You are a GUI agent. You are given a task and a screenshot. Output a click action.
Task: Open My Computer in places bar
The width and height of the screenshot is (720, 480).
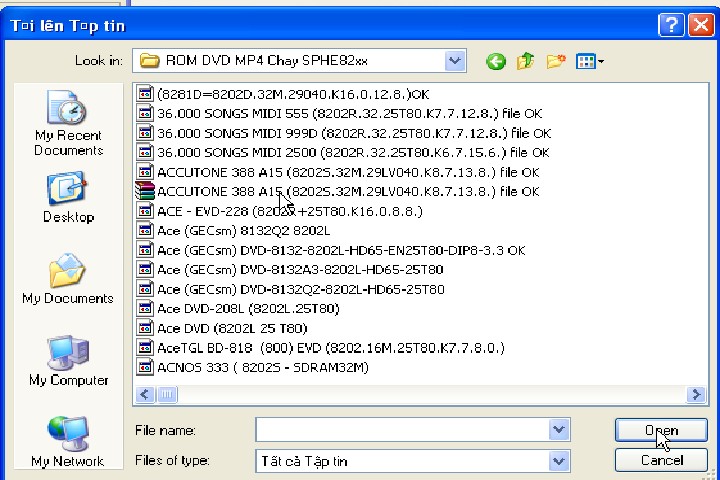68,361
